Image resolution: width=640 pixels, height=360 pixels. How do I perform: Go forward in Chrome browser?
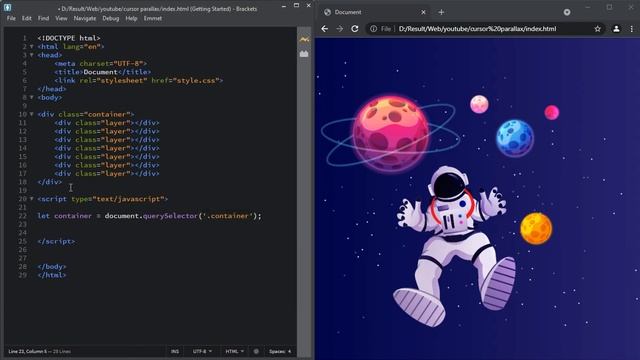pos(340,29)
